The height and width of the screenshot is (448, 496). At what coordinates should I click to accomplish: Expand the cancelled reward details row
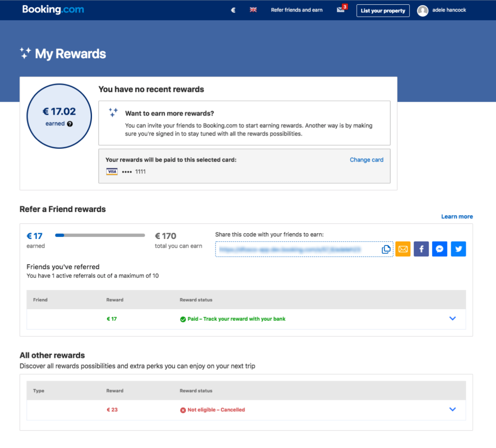(x=452, y=409)
